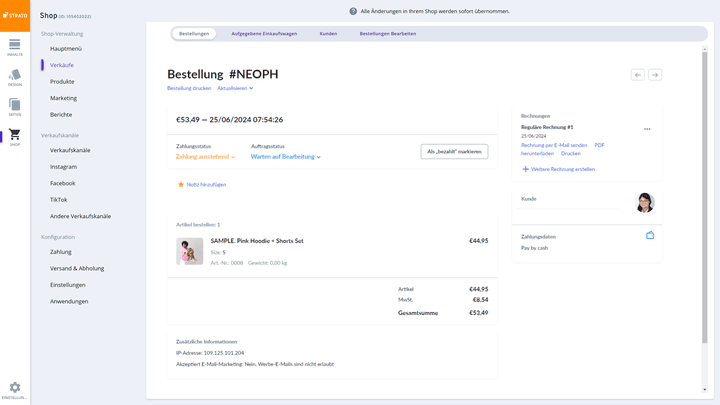The image size is (720, 405).
Task: Select the Shop cart icon in the sidebar
Action: 14,136
